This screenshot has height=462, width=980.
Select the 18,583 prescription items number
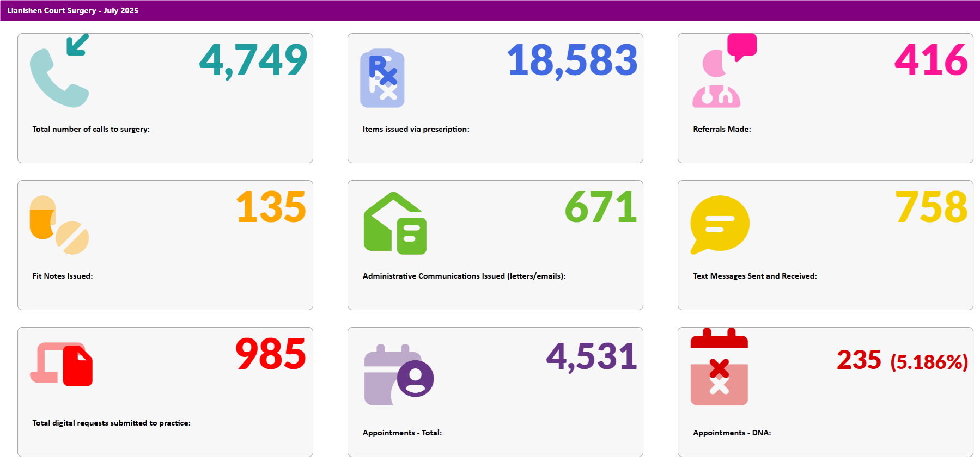(572, 60)
